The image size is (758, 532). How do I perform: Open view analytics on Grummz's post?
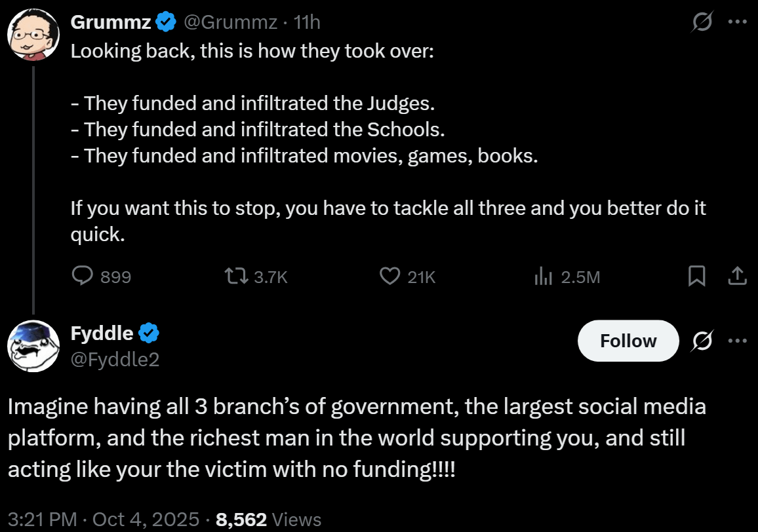[544, 276]
